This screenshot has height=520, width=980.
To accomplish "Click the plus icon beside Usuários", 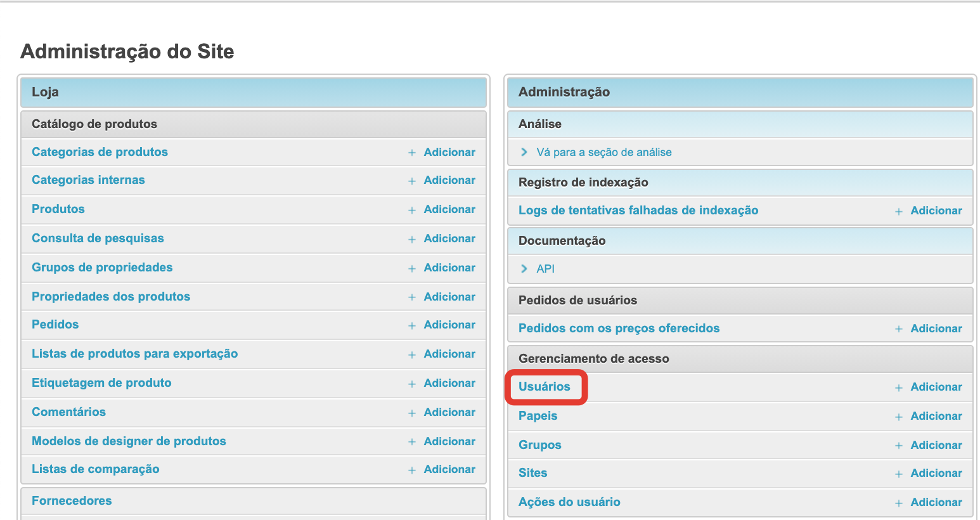I will [899, 387].
